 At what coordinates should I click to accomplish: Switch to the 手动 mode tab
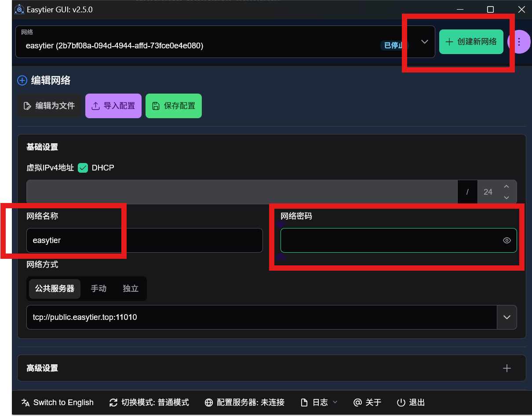98,288
